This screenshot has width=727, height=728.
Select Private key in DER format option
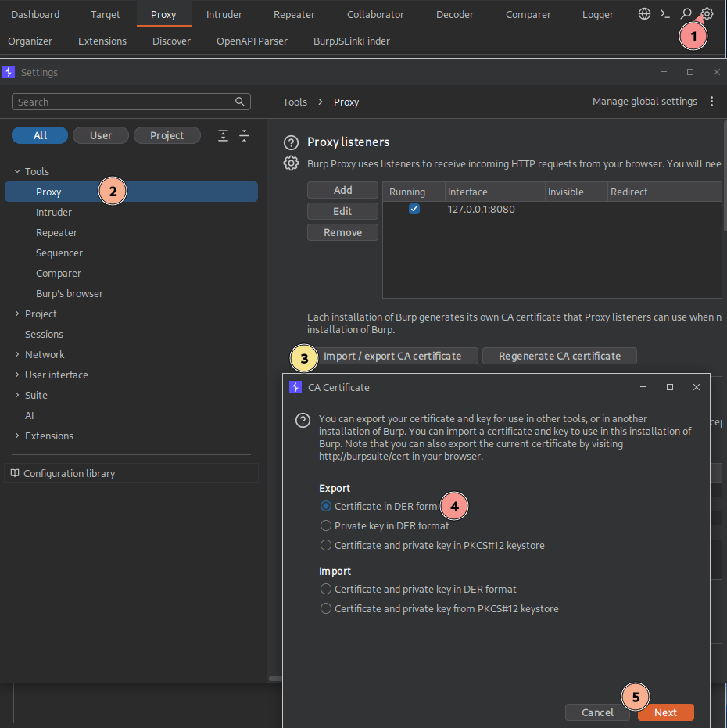pyautogui.click(x=326, y=525)
